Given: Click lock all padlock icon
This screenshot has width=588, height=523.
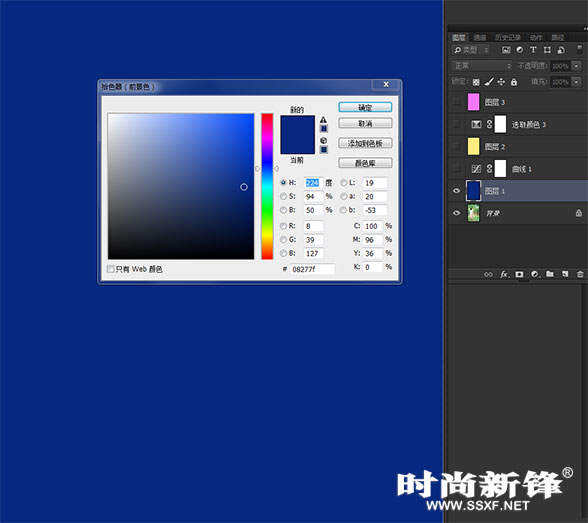Looking at the screenshot, I should 514,82.
